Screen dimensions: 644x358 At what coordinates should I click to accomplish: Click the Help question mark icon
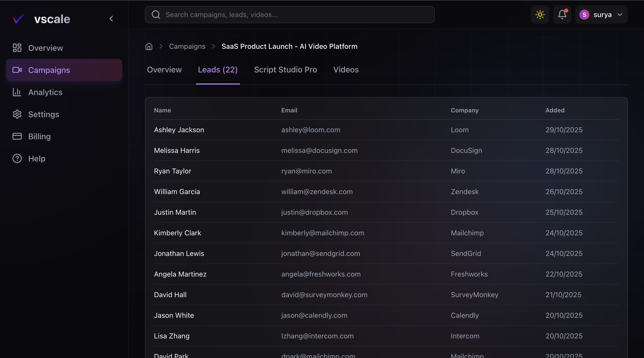tap(17, 158)
